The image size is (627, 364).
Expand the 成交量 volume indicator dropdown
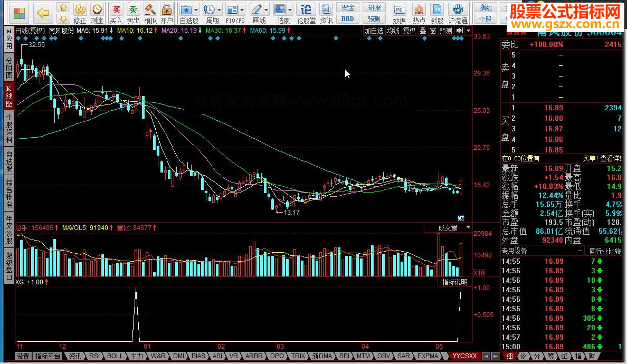coord(468,228)
